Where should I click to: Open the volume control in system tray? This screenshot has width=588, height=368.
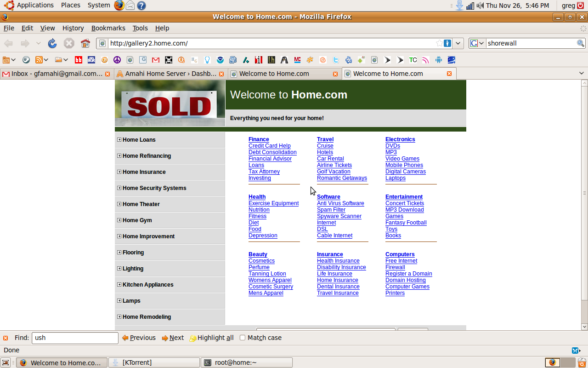coord(481,6)
